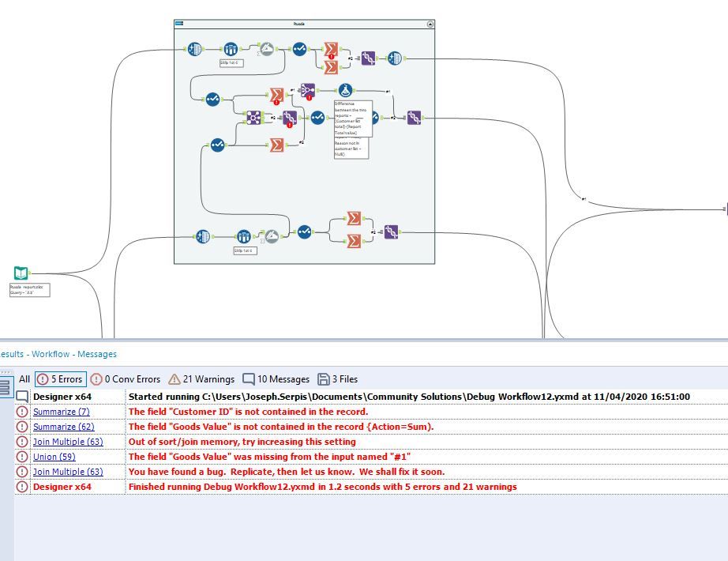The width and height of the screenshot is (728, 561).
Task: Filter results to 10 Messages
Action: (x=276, y=379)
